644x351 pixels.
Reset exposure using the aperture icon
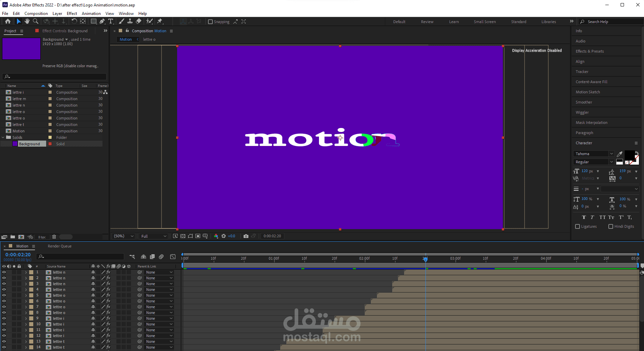pyautogui.click(x=224, y=236)
